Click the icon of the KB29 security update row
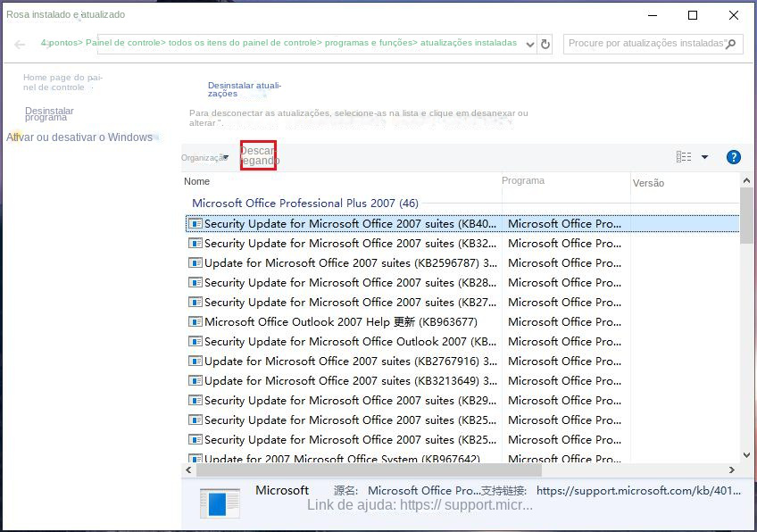757x532 pixels. tap(195, 400)
